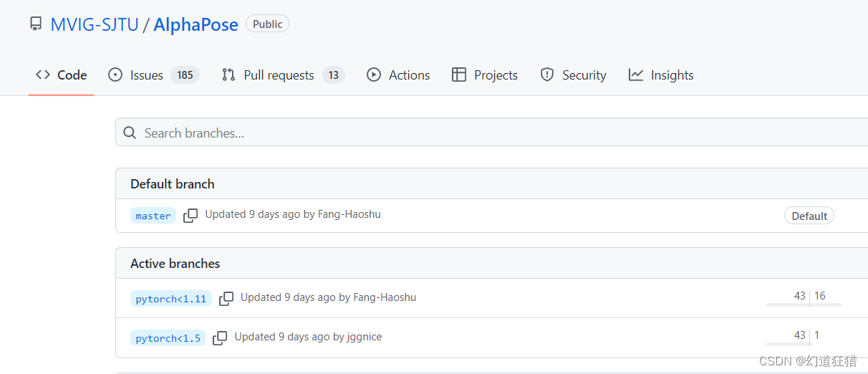Image resolution: width=868 pixels, height=374 pixels.
Task: Go to the Actions tab
Action: pos(398,75)
